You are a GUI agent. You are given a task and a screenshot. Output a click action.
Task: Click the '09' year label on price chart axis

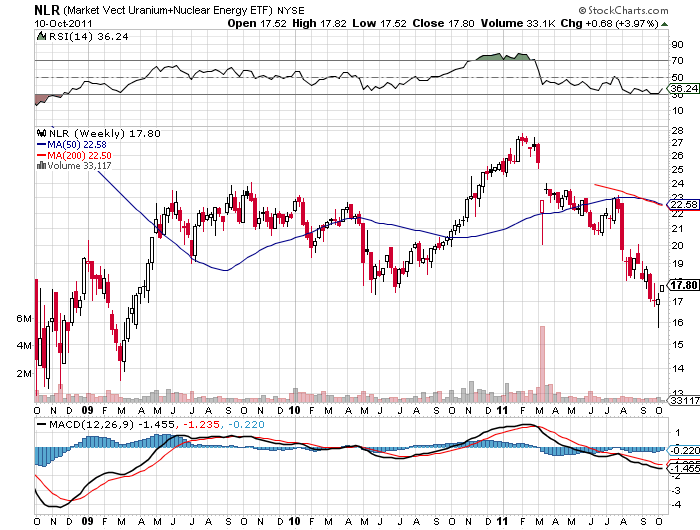coord(88,410)
